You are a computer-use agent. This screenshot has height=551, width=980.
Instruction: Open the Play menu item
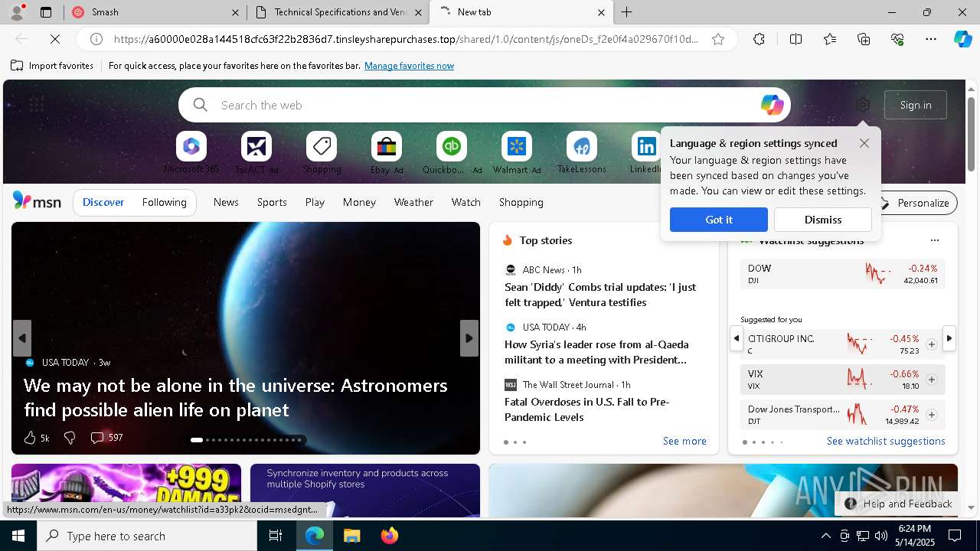click(315, 202)
